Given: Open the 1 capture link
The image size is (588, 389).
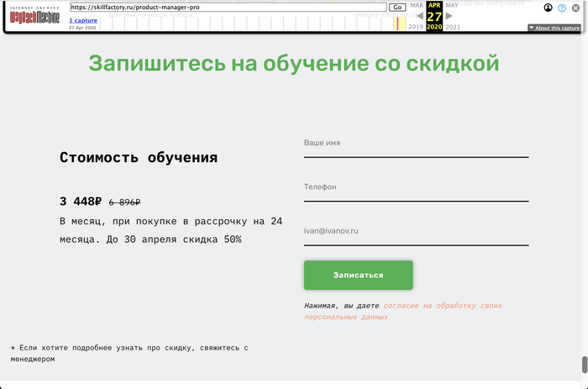Looking at the screenshot, I should 83,19.
